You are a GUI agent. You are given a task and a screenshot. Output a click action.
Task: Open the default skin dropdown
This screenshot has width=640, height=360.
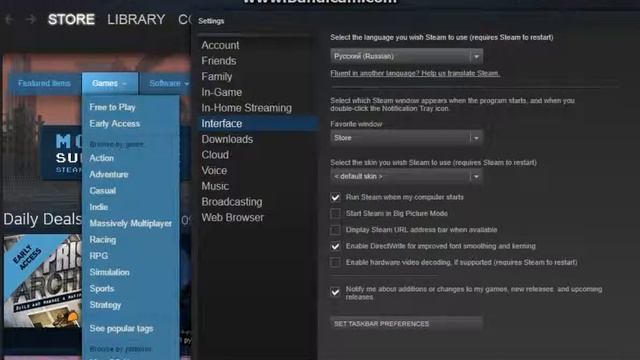click(407, 177)
